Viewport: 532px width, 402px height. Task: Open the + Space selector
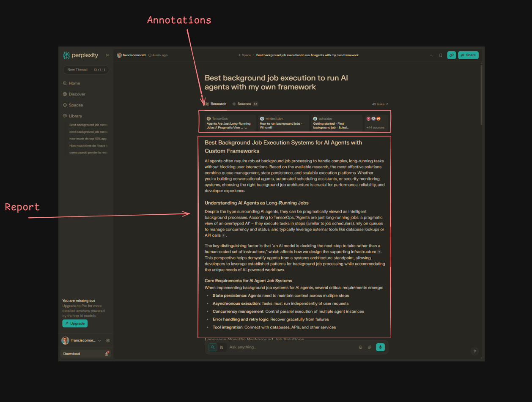[x=244, y=55]
